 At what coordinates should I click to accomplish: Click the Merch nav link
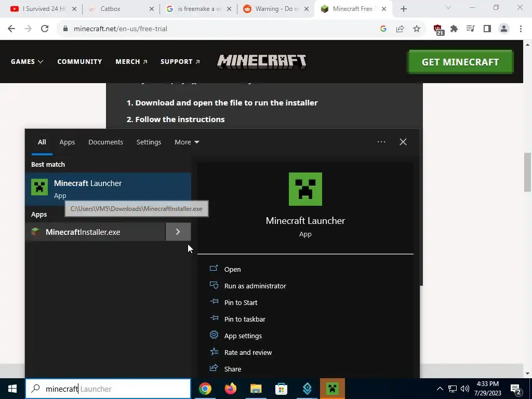click(x=131, y=61)
